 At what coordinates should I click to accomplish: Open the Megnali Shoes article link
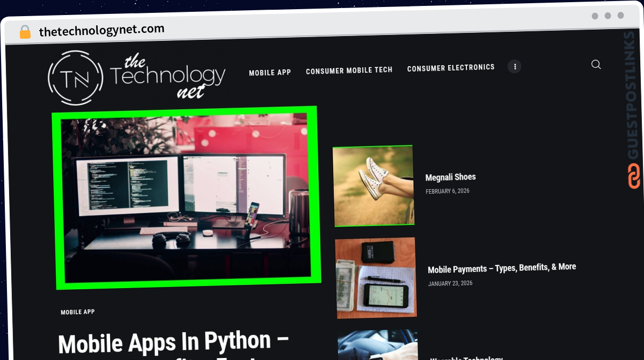450,177
